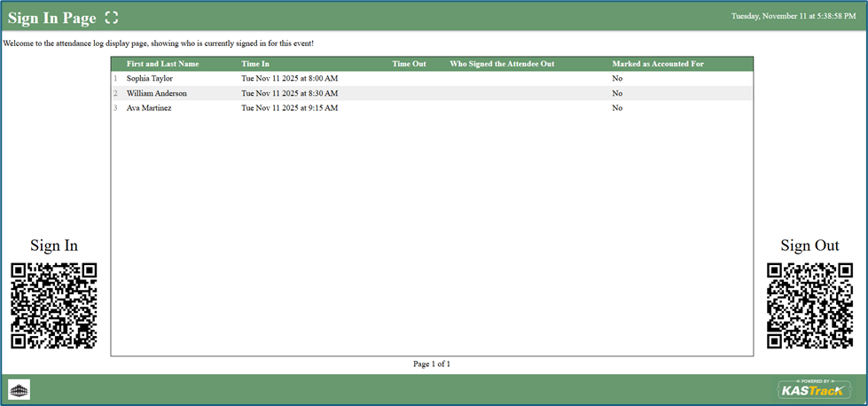Open the KASTrack powered-by logo
The image size is (868, 406).
coord(814,389)
